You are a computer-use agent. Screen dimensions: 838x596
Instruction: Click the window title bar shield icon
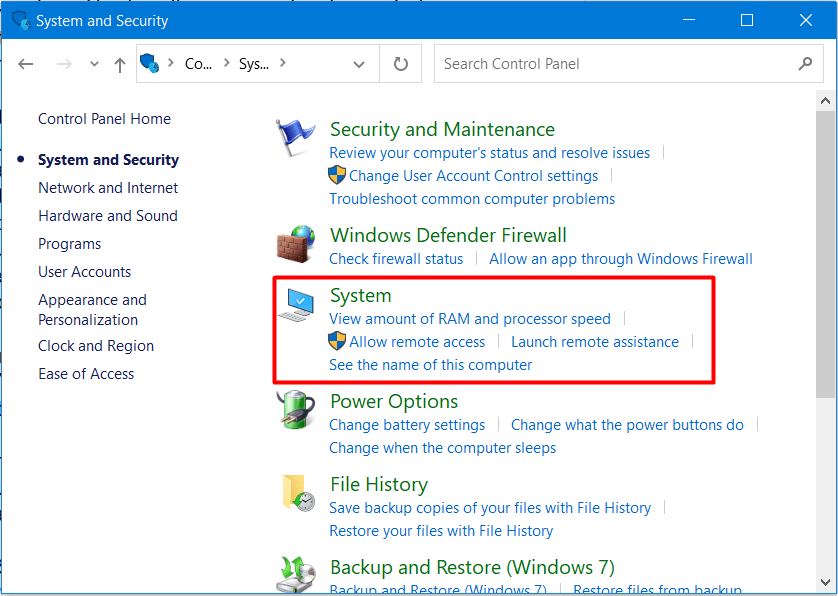[21, 20]
